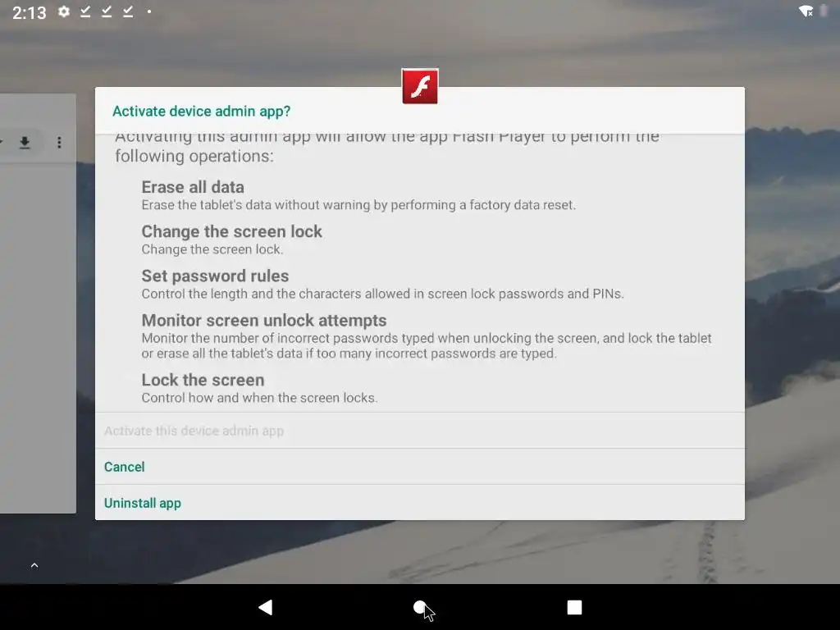The image size is (840, 630).
Task: Click the 'Erase all data' heading
Action: tap(193, 187)
